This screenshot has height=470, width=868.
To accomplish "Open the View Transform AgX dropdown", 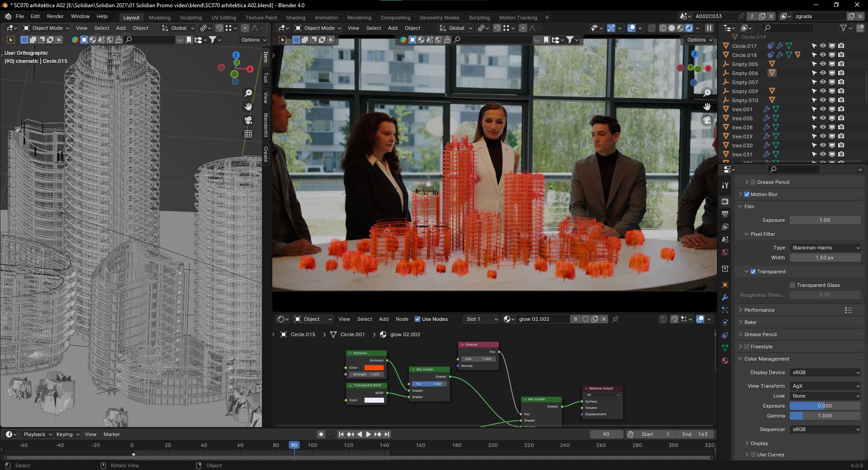I will tap(825, 386).
